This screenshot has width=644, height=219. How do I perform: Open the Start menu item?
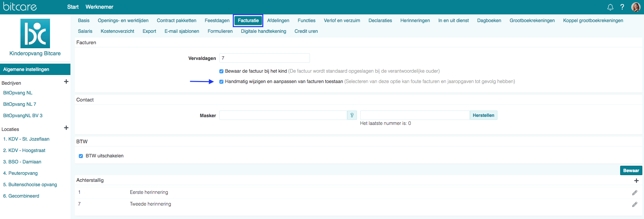(x=73, y=7)
